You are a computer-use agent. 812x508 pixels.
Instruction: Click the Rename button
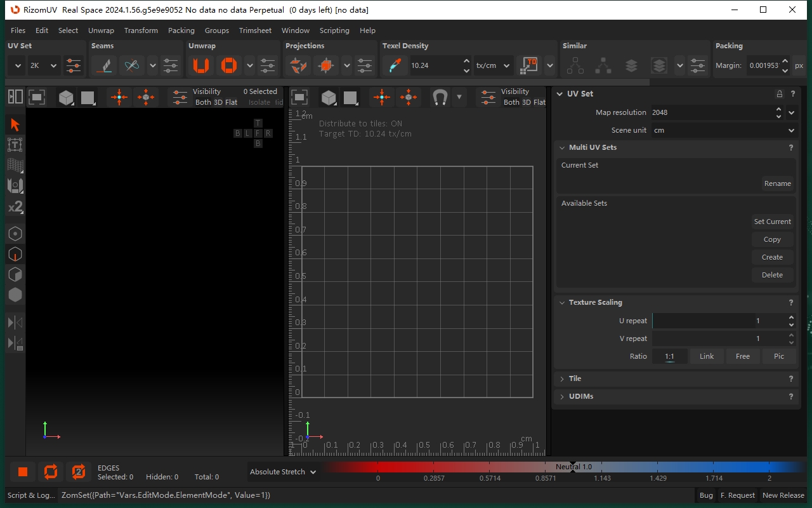click(778, 184)
